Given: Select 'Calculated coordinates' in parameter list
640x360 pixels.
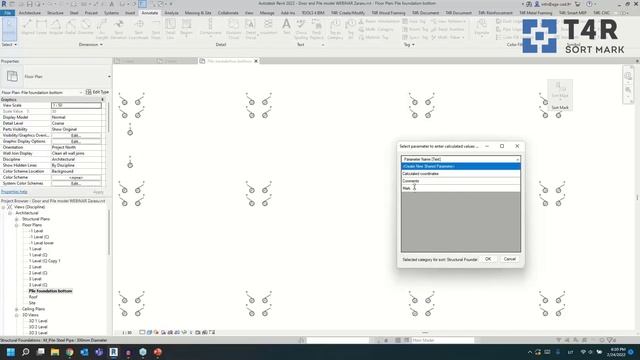Looking at the screenshot, I should tap(460, 173).
